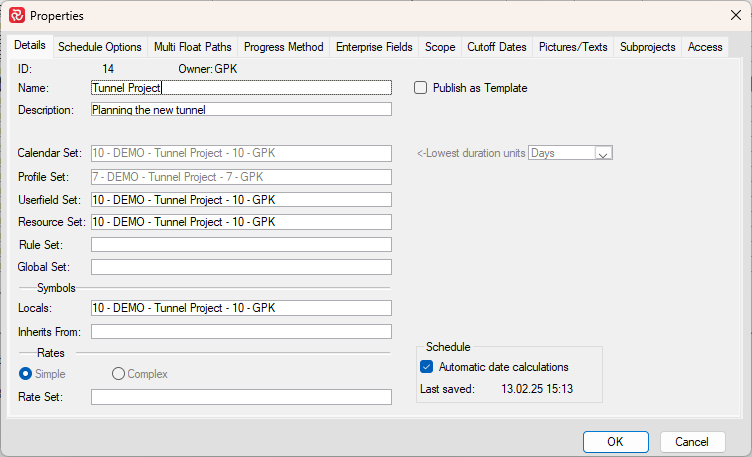Screen dimensions: 752x457
Task: Open the Schedule Options tab
Action: (x=100, y=47)
